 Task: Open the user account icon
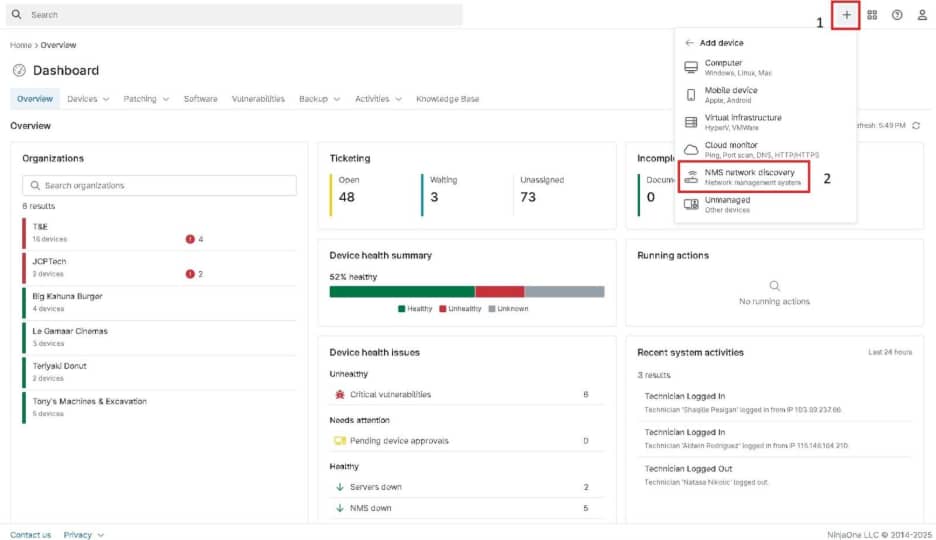click(x=922, y=15)
